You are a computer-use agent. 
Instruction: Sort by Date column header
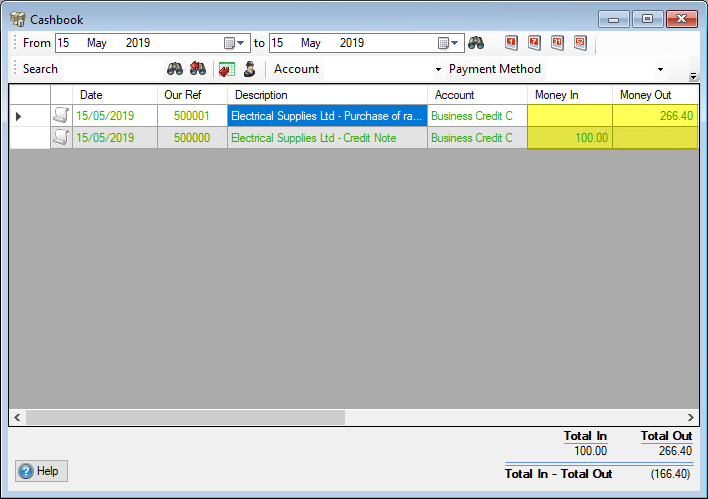coord(114,95)
